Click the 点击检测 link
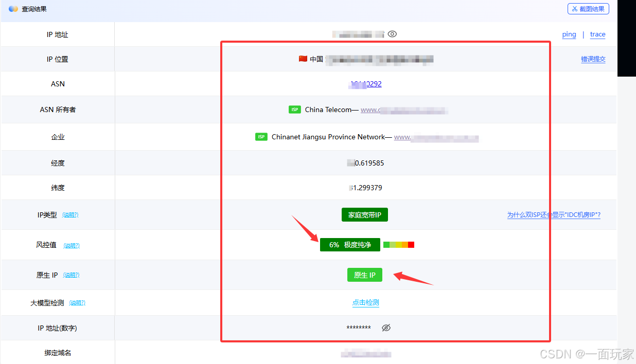The image size is (636, 364). (x=366, y=303)
